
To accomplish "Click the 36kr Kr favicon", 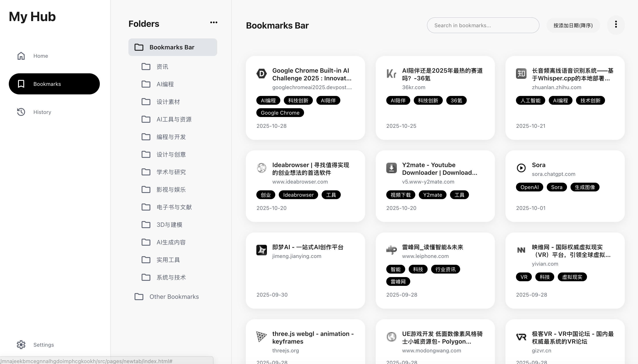I will [x=391, y=74].
